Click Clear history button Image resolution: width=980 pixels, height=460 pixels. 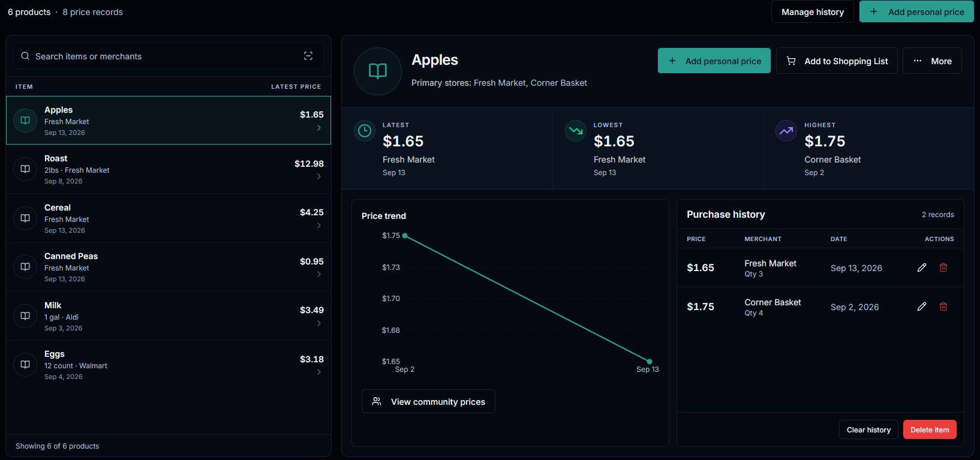[868, 429]
